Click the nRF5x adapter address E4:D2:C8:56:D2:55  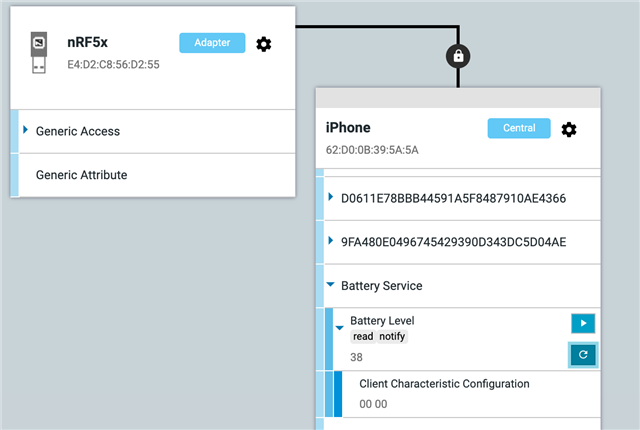click(x=113, y=64)
